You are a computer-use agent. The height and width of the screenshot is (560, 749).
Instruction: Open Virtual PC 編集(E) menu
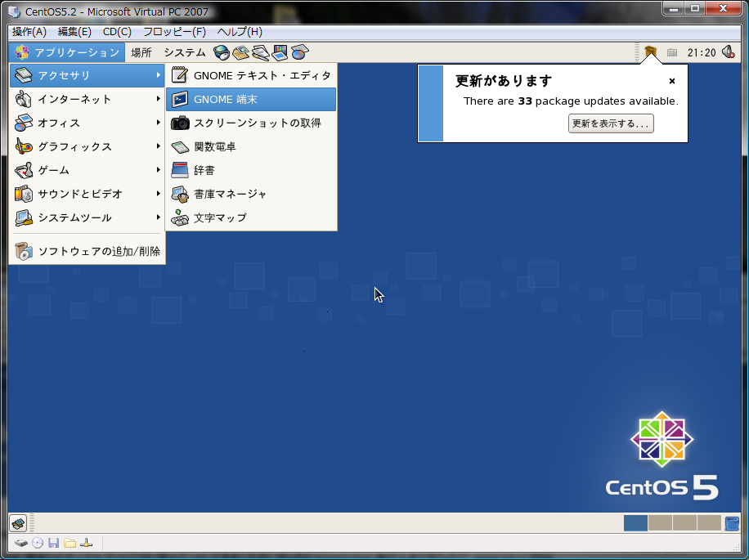click(74, 32)
